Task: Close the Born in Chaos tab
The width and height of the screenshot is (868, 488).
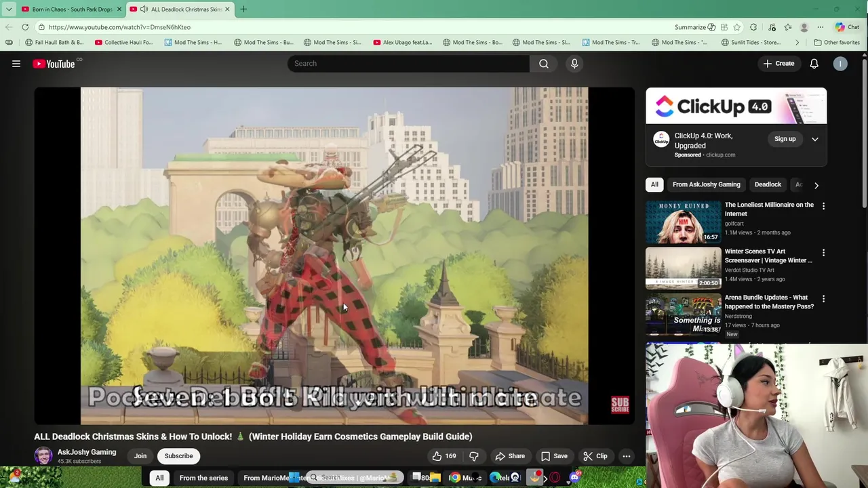Action: click(119, 9)
